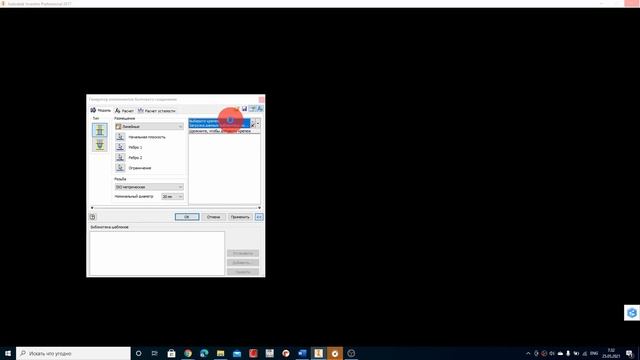Open Microsoft Edge from the taskbar
This screenshot has height=360, width=640.
point(204,353)
